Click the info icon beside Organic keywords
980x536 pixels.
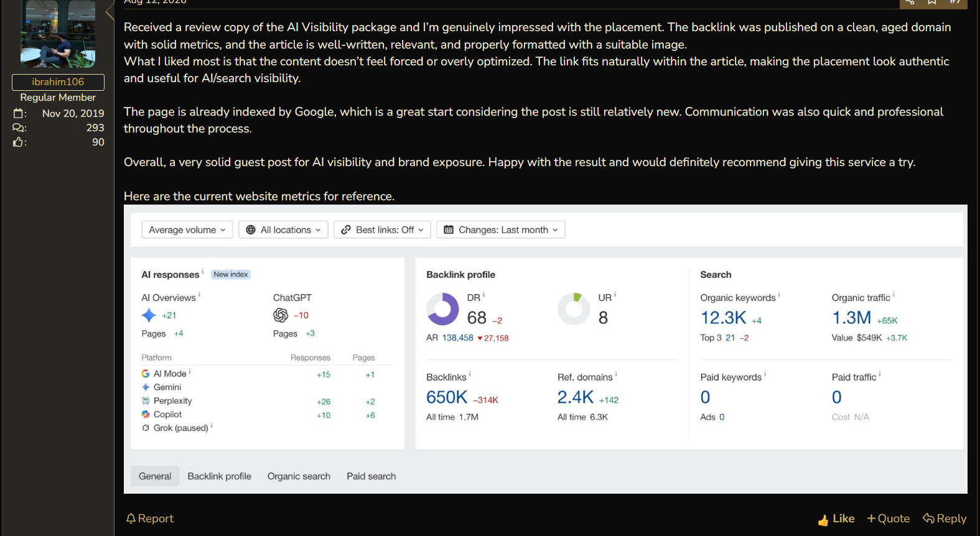coord(779,295)
